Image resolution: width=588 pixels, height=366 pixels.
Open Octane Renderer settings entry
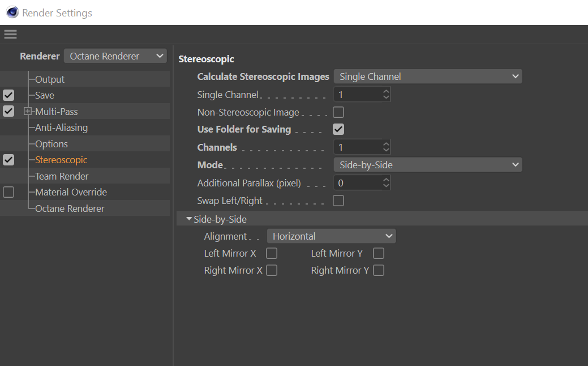[70, 208]
